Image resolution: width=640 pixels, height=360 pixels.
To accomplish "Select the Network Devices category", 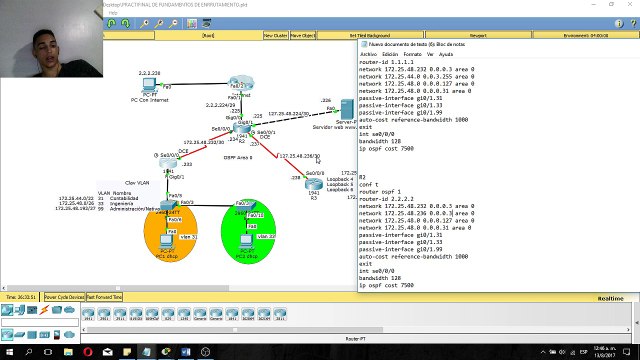I will (x=7, y=310).
